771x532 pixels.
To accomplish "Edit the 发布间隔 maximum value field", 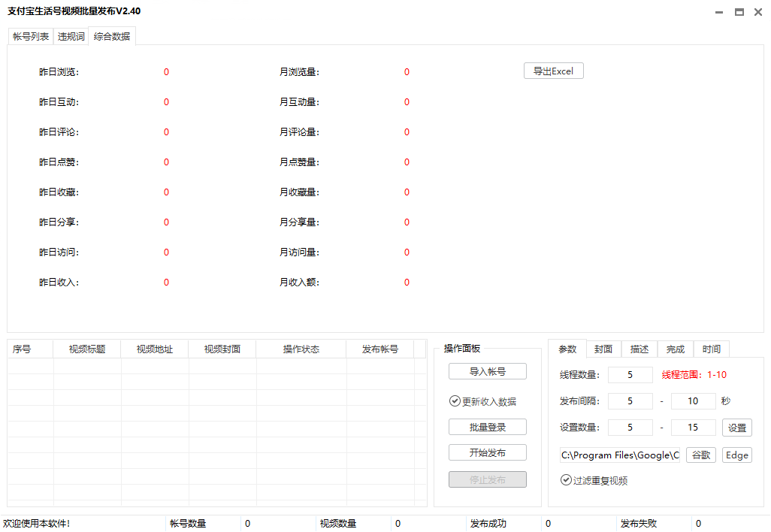I will tap(693, 401).
